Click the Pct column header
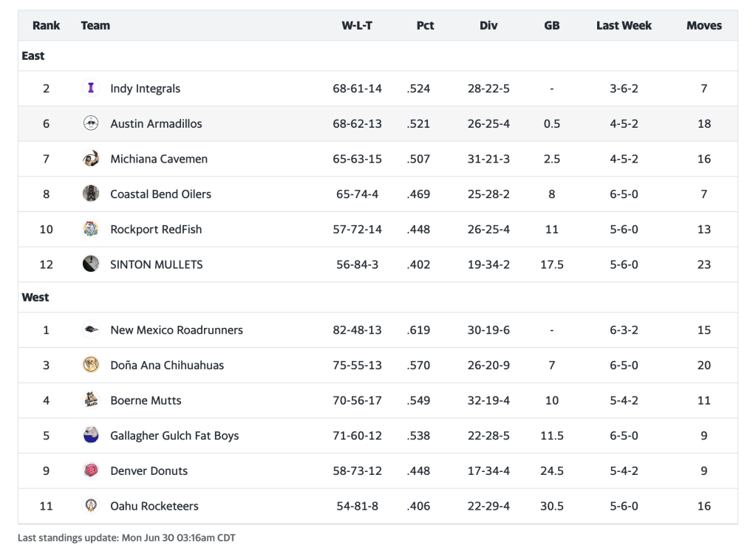756x551 pixels. click(x=425, y=25)
